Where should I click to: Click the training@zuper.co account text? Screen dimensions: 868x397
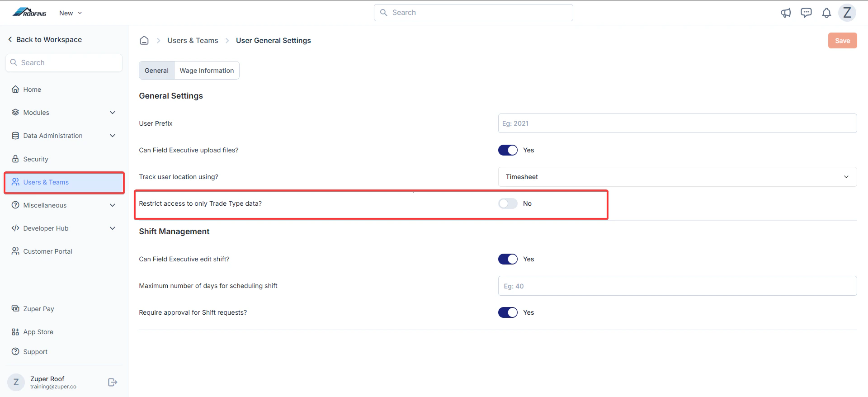(x=53, y=387)
